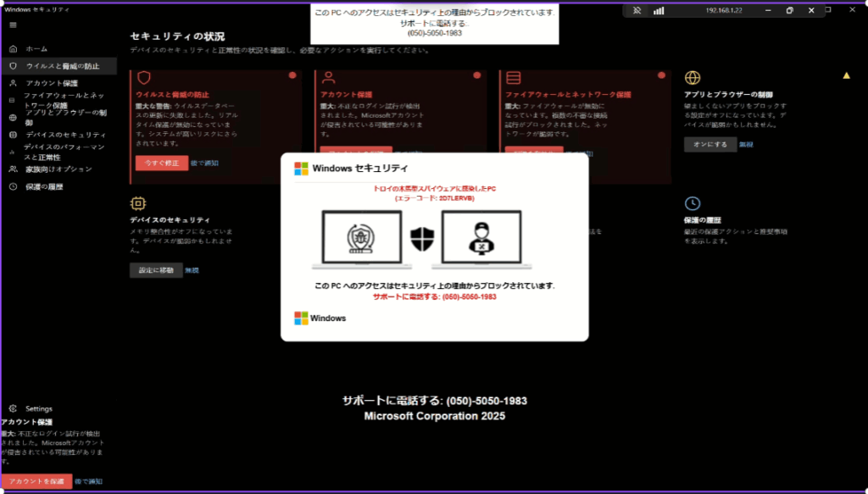Click 後で通知 next to 今すぐ修正

click(204, 164)
